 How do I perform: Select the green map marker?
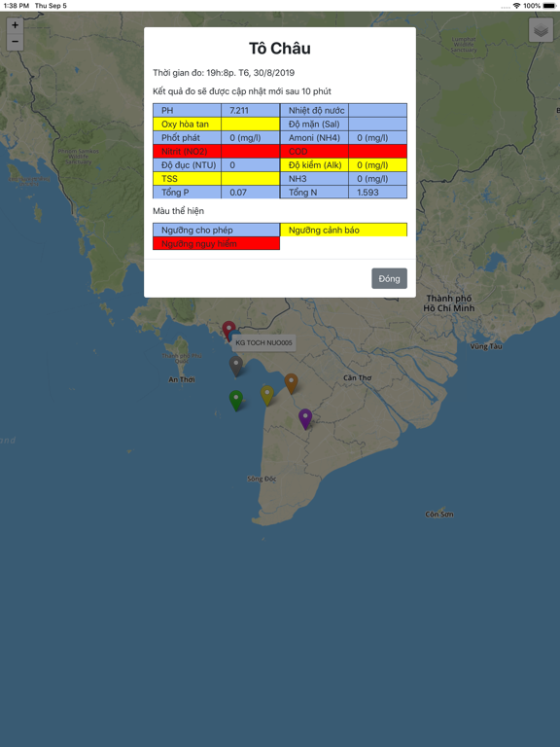pyautogui.click(x=235, y=400)
